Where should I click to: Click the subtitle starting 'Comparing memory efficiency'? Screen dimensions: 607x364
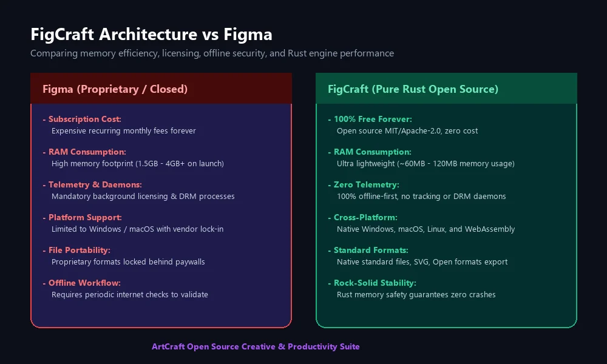[212, 53]
